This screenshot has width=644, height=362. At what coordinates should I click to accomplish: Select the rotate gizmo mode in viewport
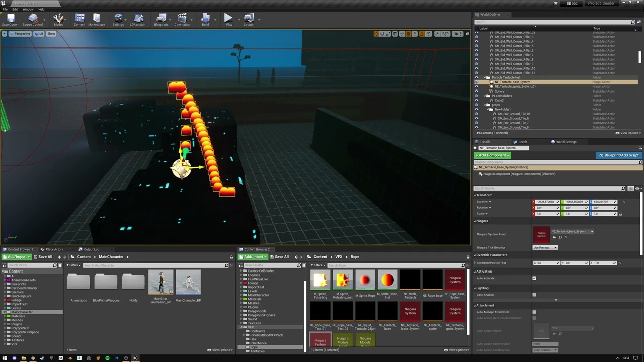coord(382,34)
